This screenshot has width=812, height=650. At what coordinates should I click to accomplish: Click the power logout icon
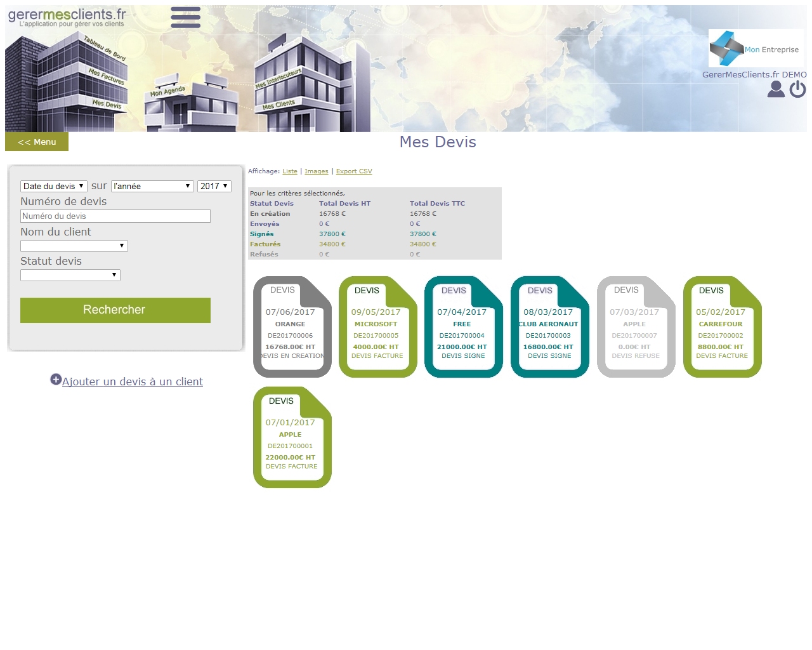(797, 90)
